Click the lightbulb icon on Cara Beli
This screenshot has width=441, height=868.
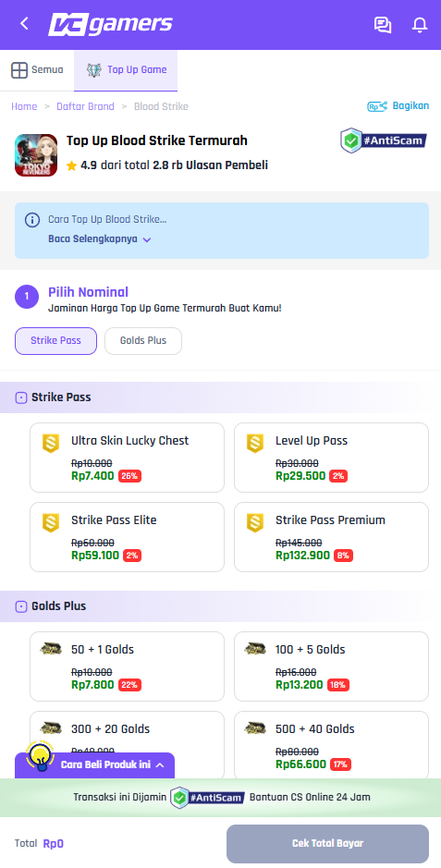point(40,757)
